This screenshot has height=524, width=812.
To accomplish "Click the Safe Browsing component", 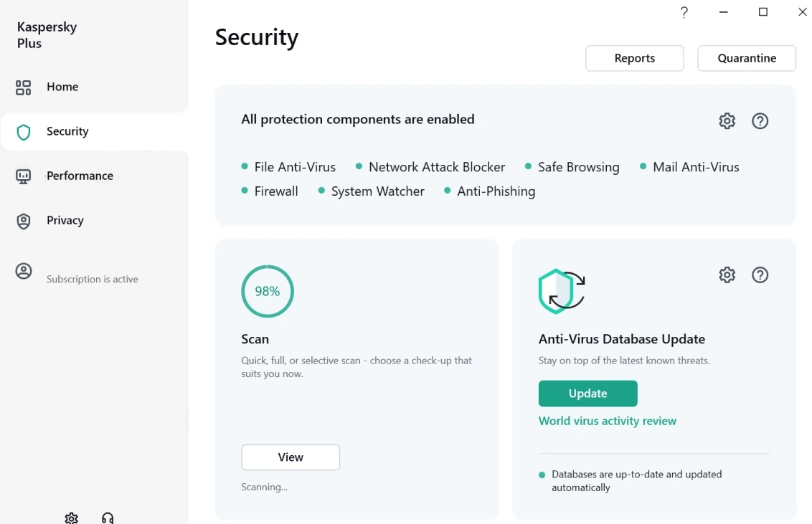I will 572,167.
